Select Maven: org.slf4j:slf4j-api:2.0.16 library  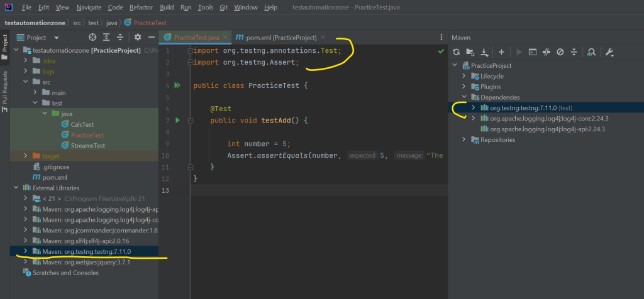point(86,241)
